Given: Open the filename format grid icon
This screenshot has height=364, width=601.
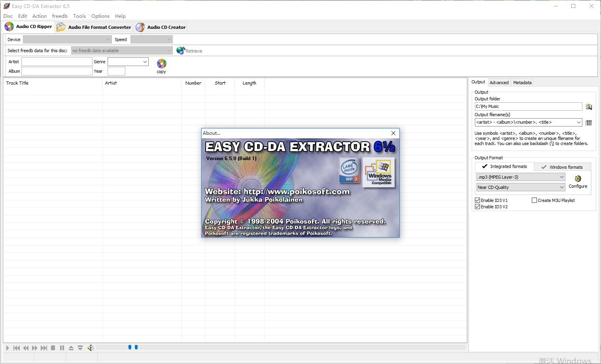Looking at the screenshot, I should point(588,123).
